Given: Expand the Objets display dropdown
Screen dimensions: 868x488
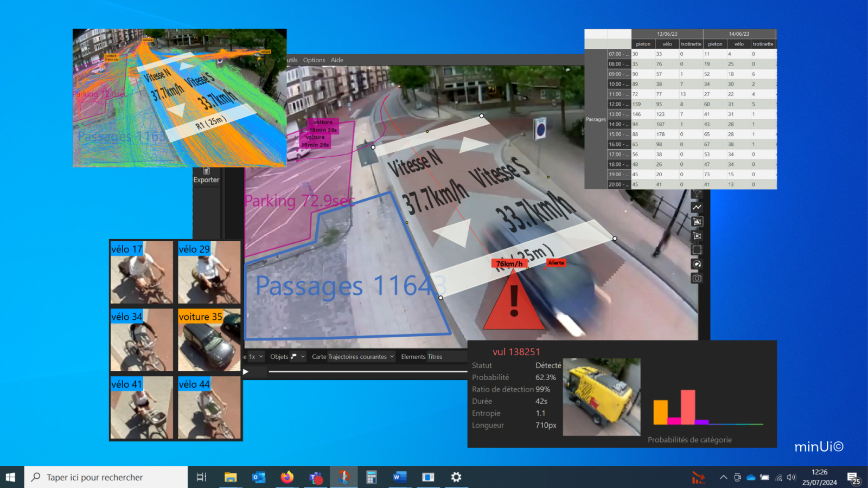Looking at the screenshot, I should [288, 357].
